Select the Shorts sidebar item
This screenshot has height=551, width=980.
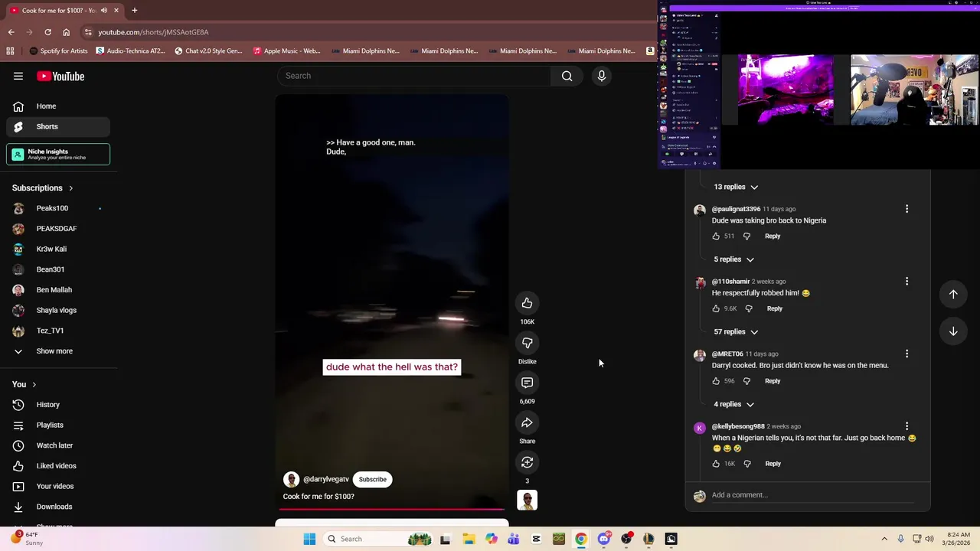pos(58,126)
